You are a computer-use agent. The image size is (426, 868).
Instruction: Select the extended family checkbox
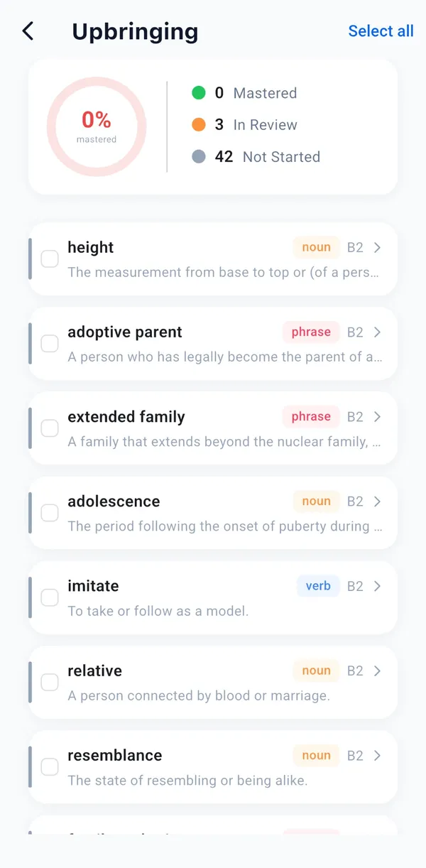[x=50, y=428]
